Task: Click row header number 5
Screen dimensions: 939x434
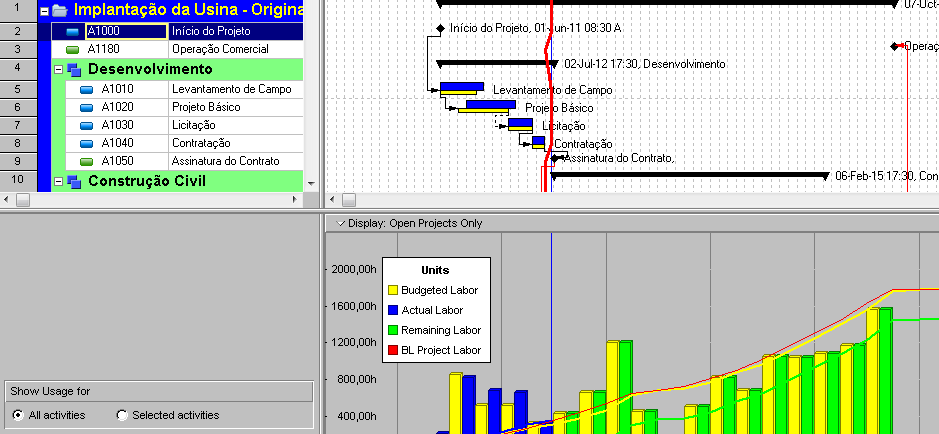Action: pos(18,89)
